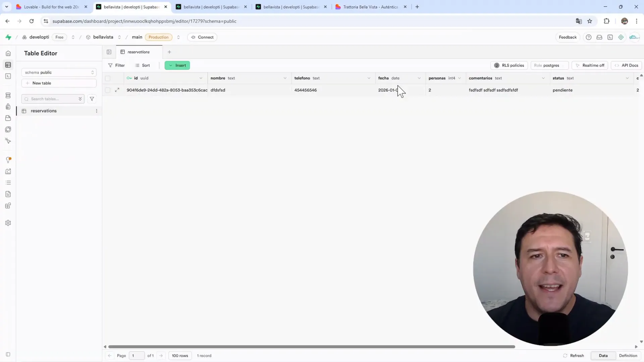This screenshot has width=644, height=362.
Task: Open SQL Editor icon in sidebar
Action: click(x=8, y=76)
